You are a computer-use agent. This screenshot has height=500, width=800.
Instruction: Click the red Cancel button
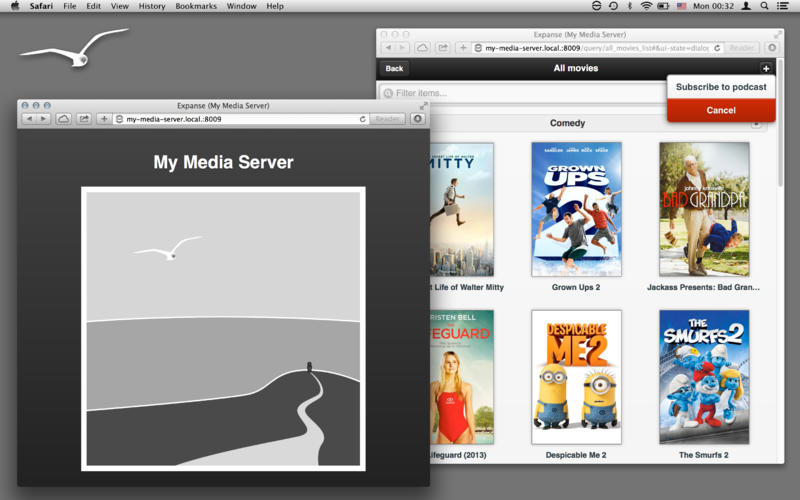[x=721, y=110]
